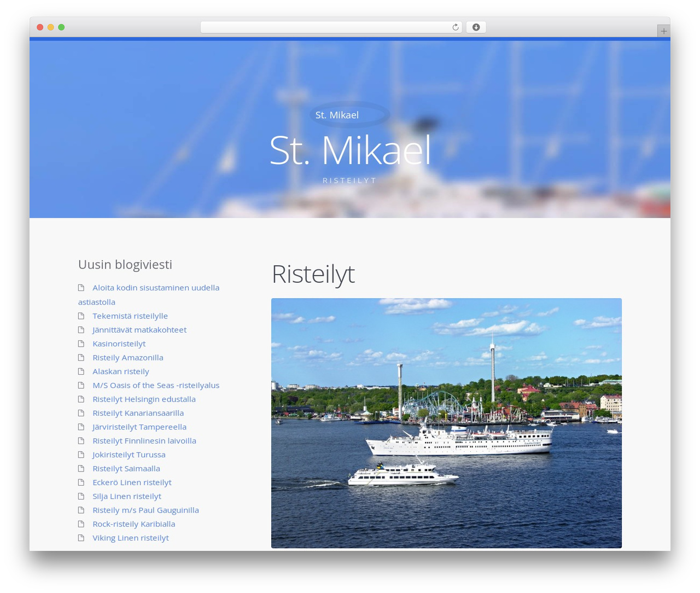Click the page icon beside Risteilyt Kanariansaarilla

[81, 413]
